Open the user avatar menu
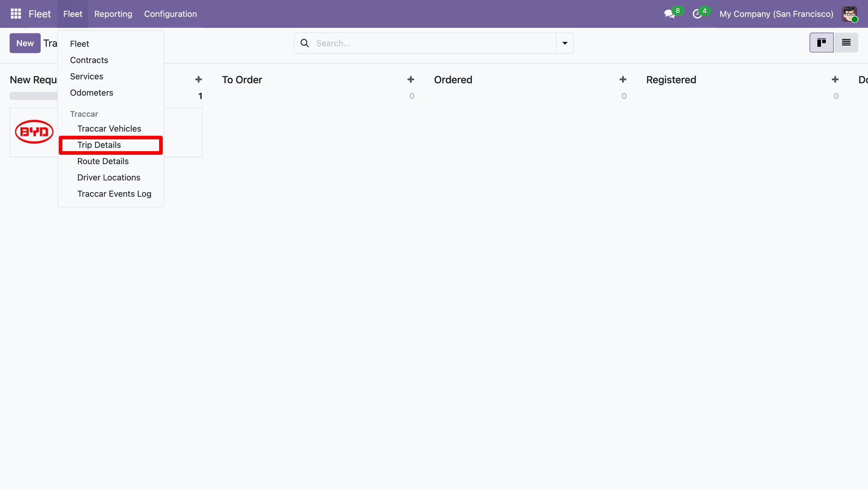The width and height of the screenshot is (868, 490). click(849, 14)
